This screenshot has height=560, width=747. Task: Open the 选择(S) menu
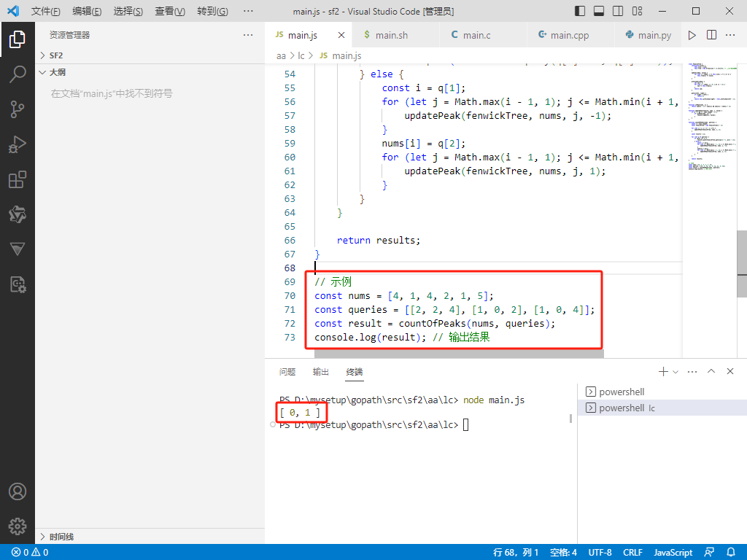click(x=128, y=12)
